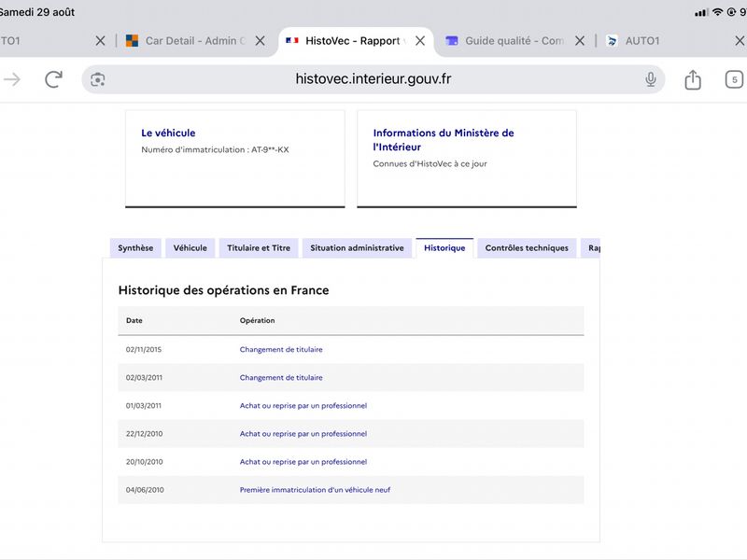Click Achat ou reprise dated 20/10/2010
Screen dimensions: 747x560
(303, 462)
